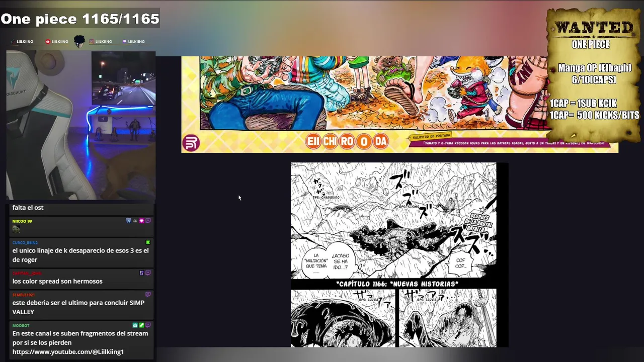
Task: Click the red username above 'los color spread son hermosos'
Action: pos(27,273)
